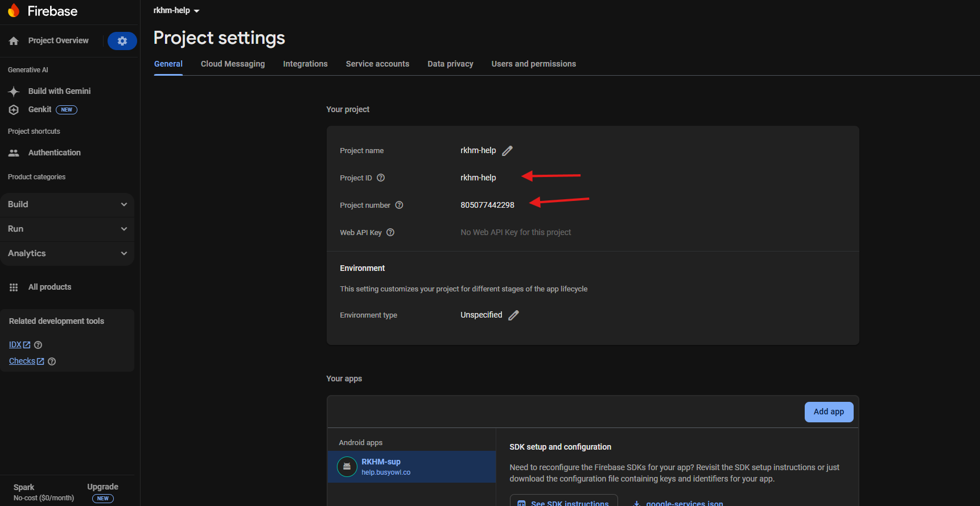
Task: Edit the Environment type with the pencil icon
Action: pos(514,315)
